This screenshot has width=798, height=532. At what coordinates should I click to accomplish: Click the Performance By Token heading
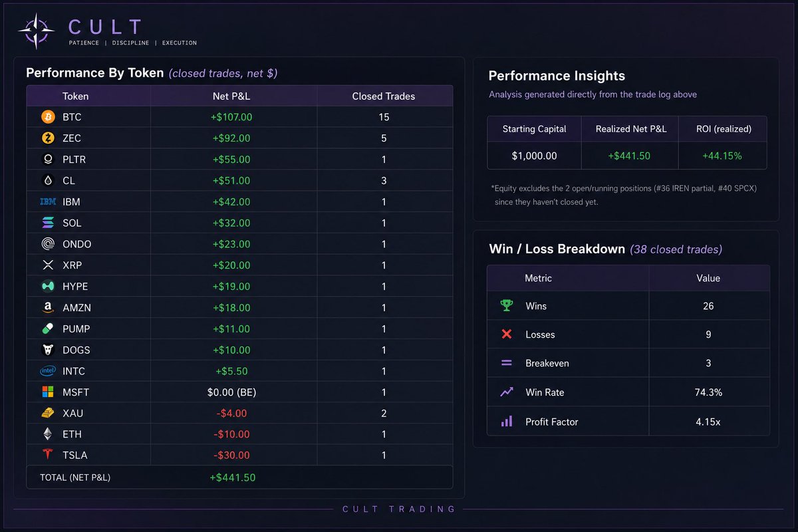point(94,73)
